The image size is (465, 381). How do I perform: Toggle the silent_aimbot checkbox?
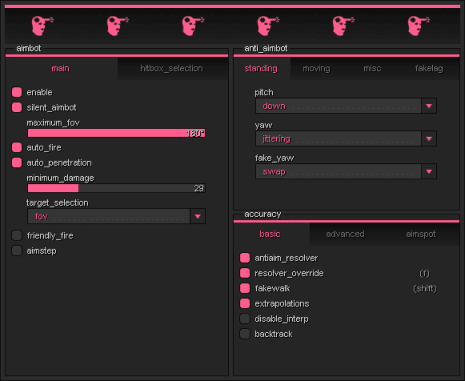click(x=17, y=107)
